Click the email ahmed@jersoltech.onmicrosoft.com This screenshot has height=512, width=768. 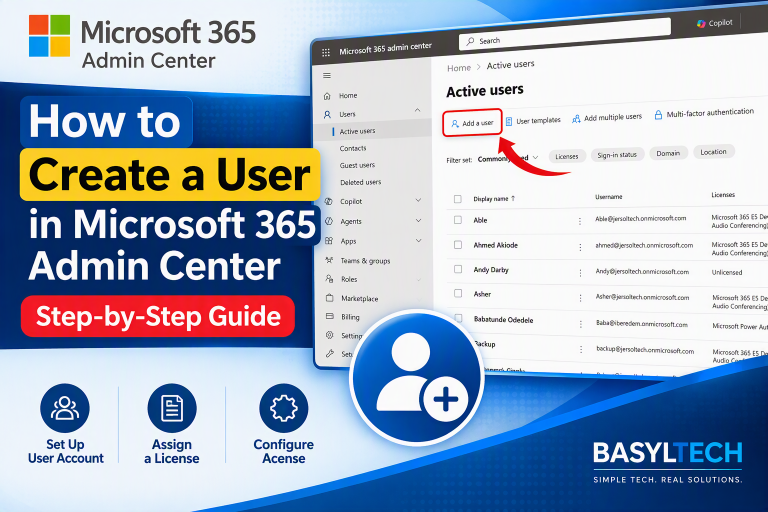(x=644, y=245)
